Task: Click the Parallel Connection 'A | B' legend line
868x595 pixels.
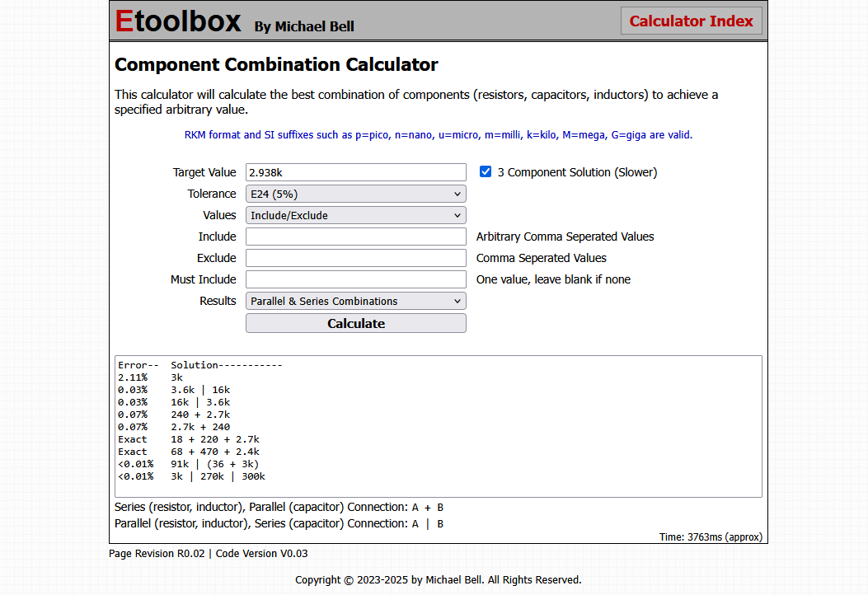Action: [279, 523]
